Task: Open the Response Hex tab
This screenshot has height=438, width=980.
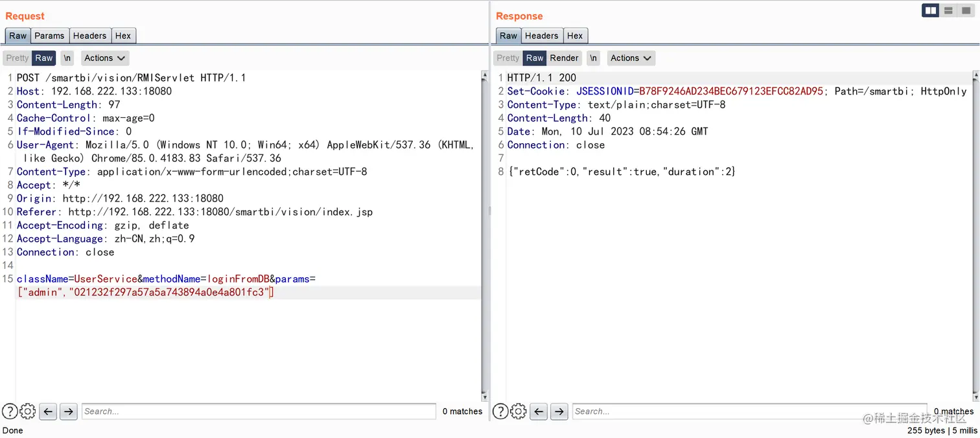Action: point(575,36)
